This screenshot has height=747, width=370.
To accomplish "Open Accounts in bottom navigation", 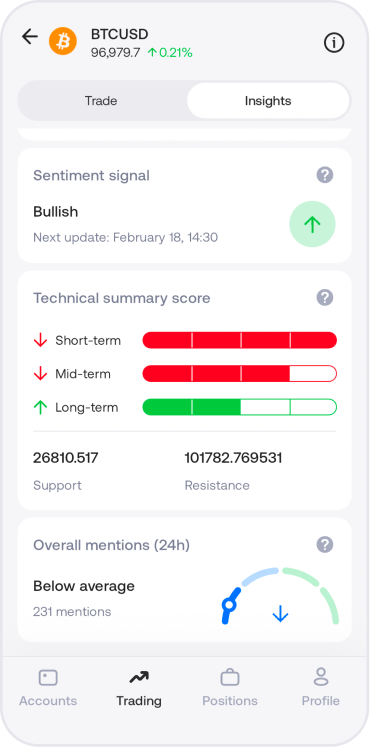I will [48, 688].
